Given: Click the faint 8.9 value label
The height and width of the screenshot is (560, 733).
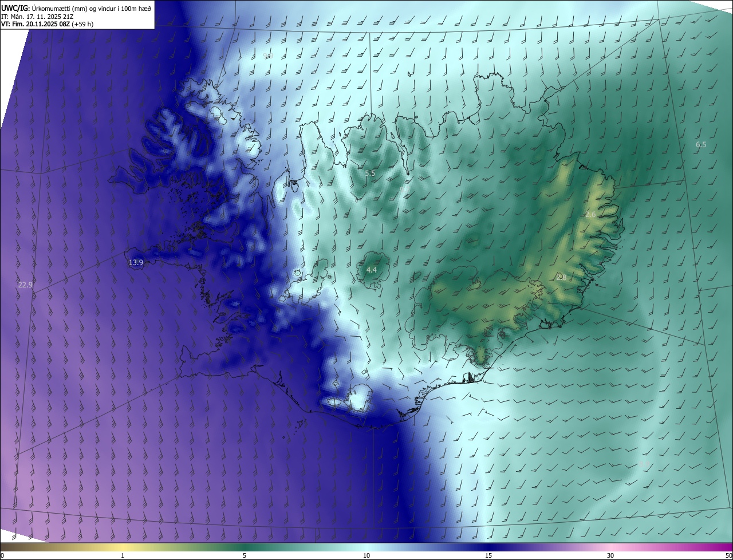Looking at the screenshot, I should coord(645,464).
